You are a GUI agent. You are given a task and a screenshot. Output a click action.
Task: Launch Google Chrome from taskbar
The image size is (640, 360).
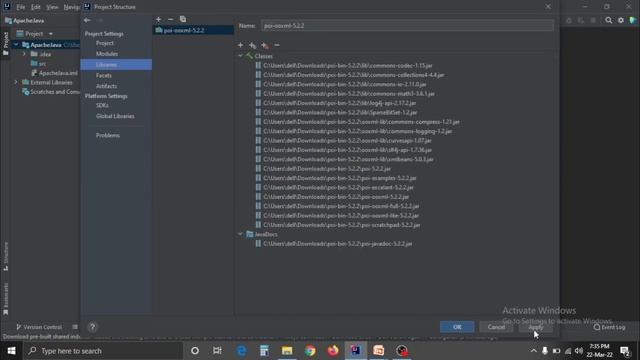click(x=310, y=351)
